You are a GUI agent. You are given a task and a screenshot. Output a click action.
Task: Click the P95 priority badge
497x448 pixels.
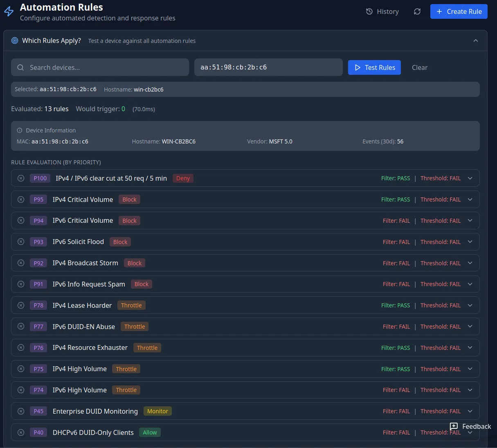38,199
